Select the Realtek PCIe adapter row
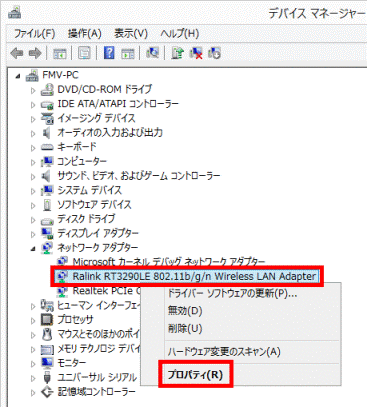Image resolution: width=367 pixels, height=407 pixels. coord(107,291)
